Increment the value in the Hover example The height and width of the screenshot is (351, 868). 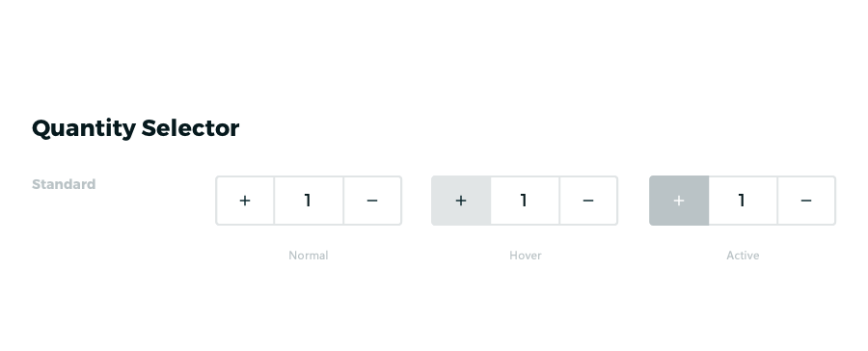(461, 201)
